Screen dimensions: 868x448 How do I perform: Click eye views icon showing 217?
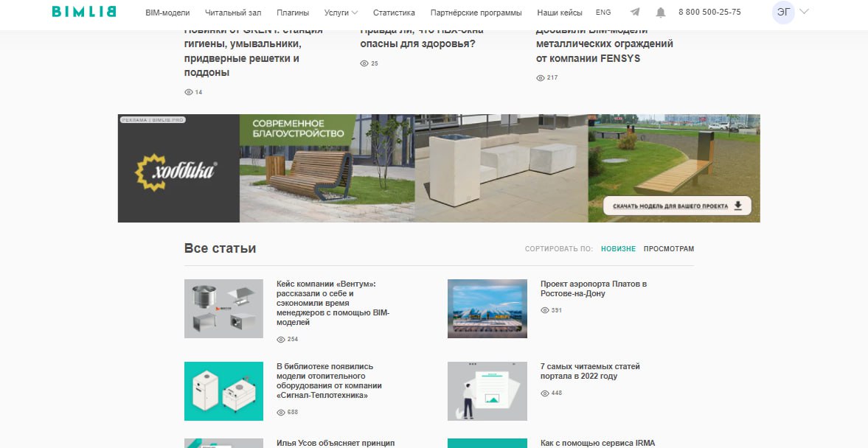pos(541,78)
